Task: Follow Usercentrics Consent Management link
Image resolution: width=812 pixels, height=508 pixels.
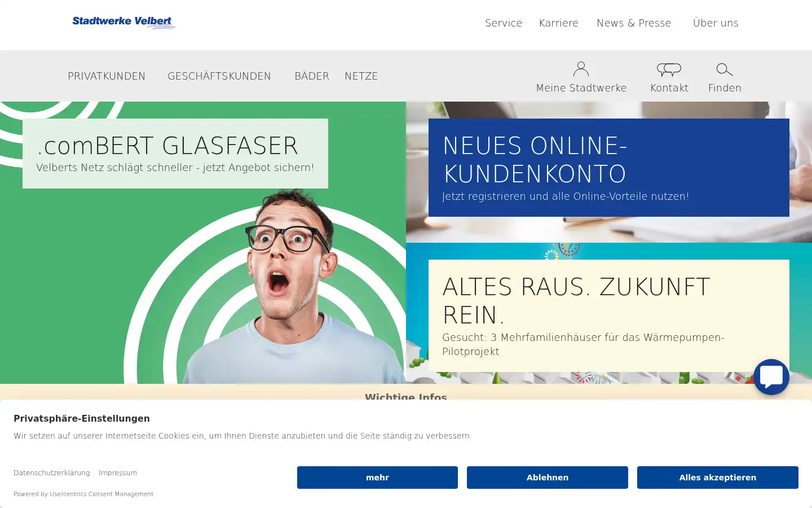Action: point(101,494)
